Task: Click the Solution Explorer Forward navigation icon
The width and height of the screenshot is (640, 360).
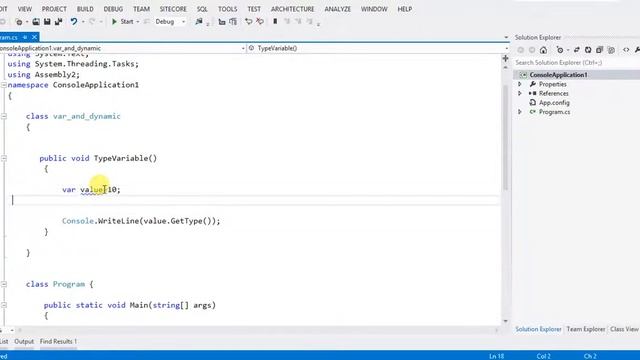Action: (x=532, y=50)
